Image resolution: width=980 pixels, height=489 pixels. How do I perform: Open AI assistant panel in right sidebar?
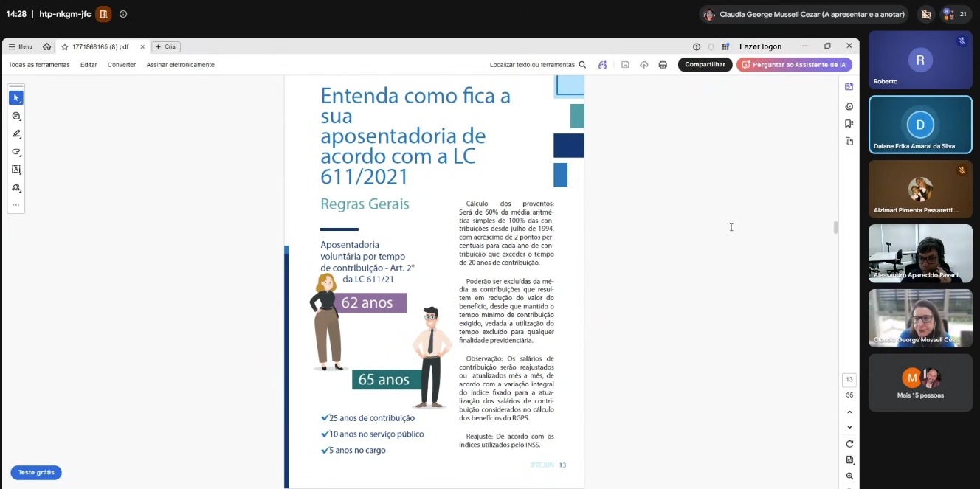(849, 87)
